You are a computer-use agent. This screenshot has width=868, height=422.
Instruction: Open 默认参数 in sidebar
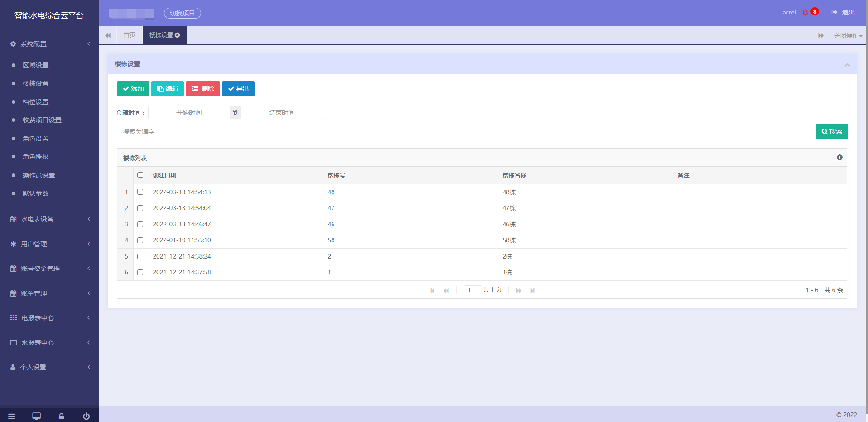click(36, 193)
